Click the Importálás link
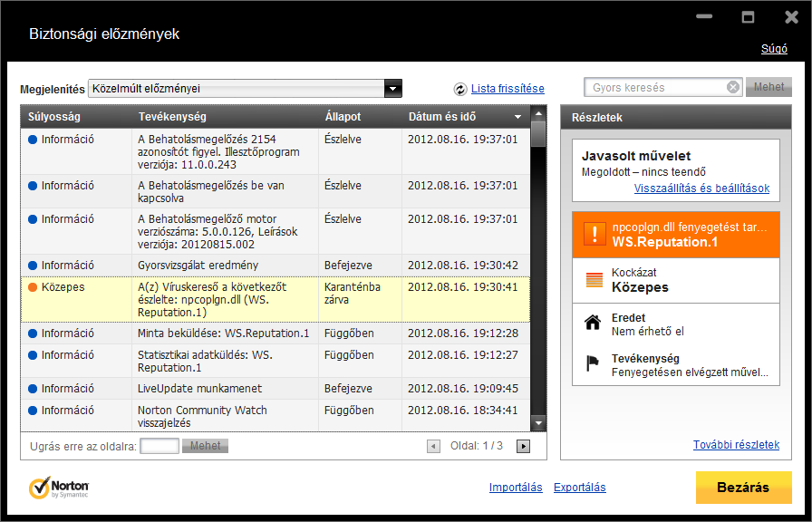 (516, 488)
